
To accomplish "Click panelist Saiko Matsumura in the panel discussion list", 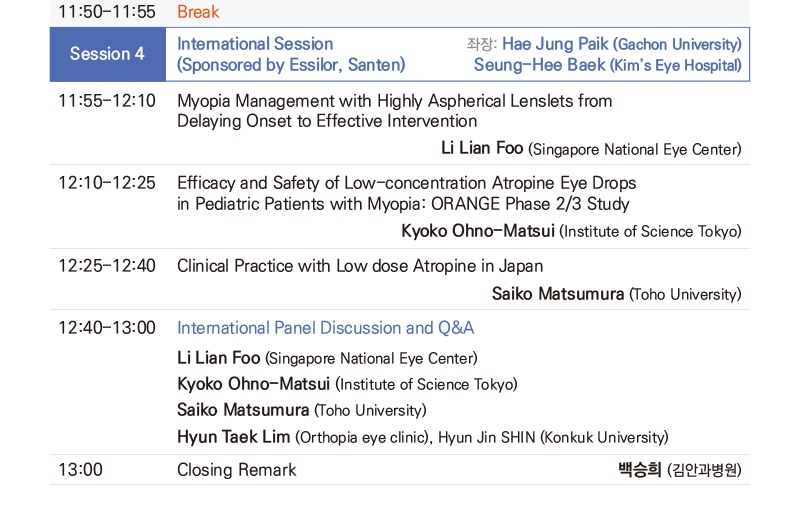I will pos(244,410).
